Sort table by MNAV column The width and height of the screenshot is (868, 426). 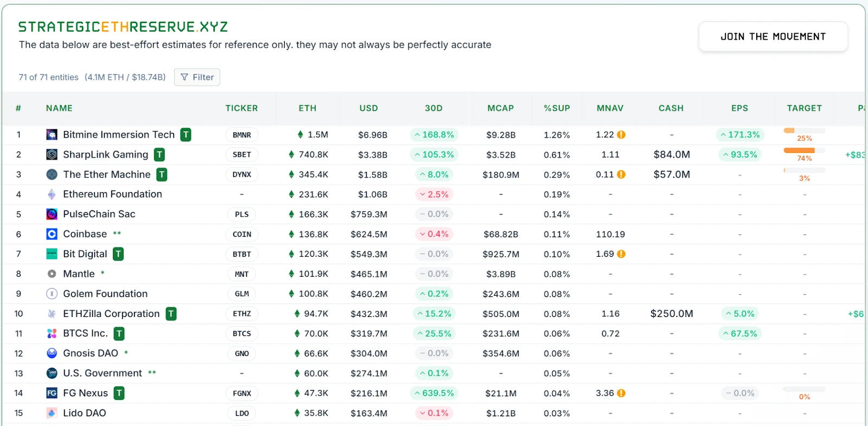point(610,108)
